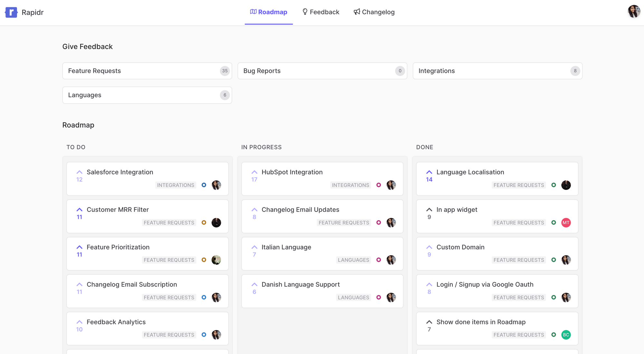Click the blue status dot on Salesforce Integration
This screenshot has height=354, width=644.
point(204,185)
